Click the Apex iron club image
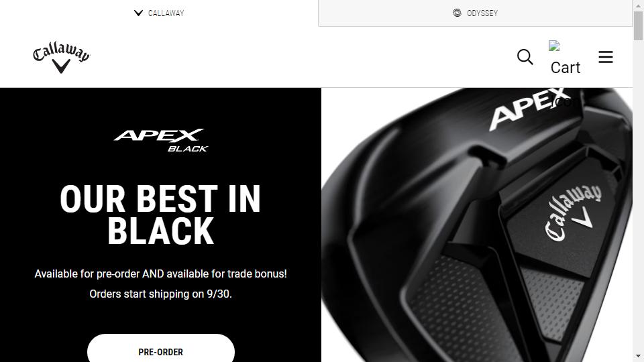Viewport: 644px width, 362px height. 477,225
